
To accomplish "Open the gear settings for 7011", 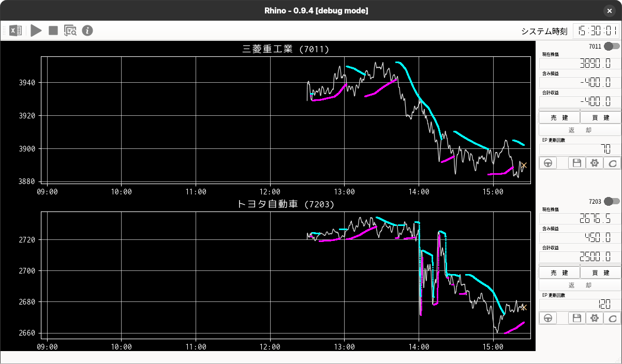I will pyautogui.click(x=595, y=163).
